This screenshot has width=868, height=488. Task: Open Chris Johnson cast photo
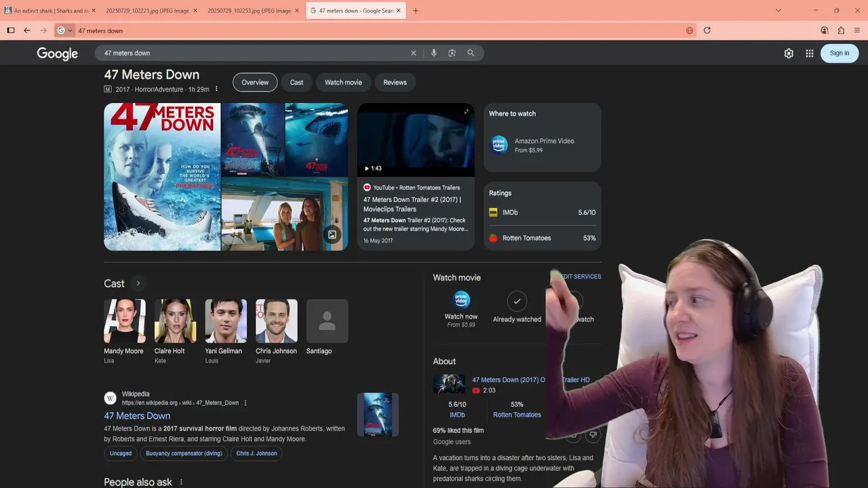pos(276,321)
